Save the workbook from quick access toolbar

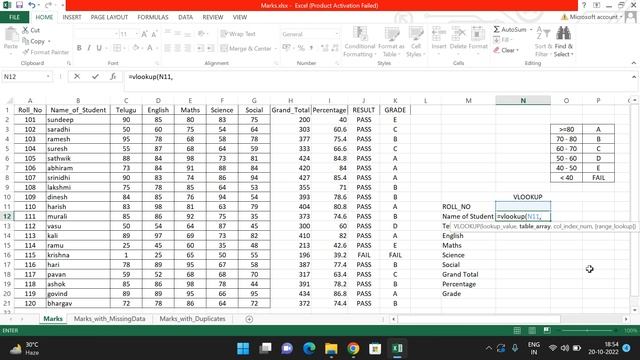pos(19,5)
